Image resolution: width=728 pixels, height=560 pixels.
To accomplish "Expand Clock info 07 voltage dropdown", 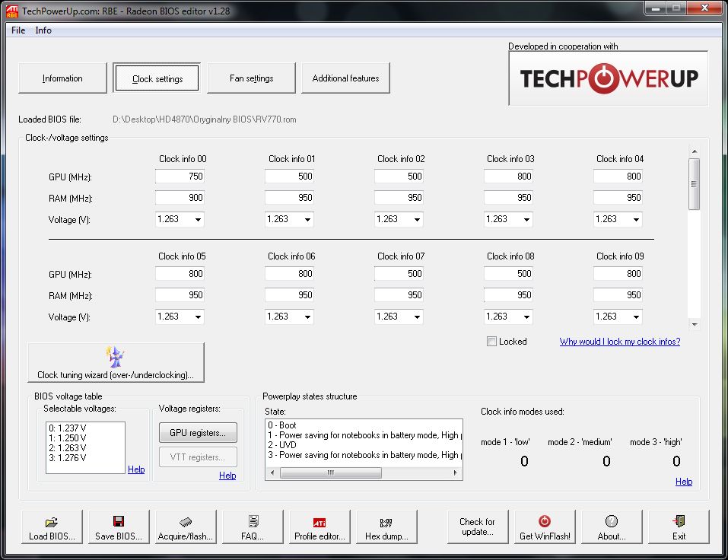I will coord(418,317).
